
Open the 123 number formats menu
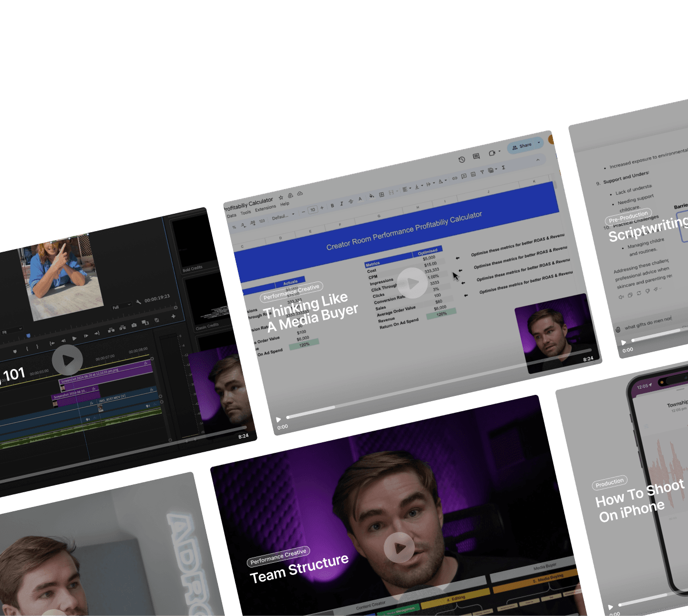tap(262, 221)
